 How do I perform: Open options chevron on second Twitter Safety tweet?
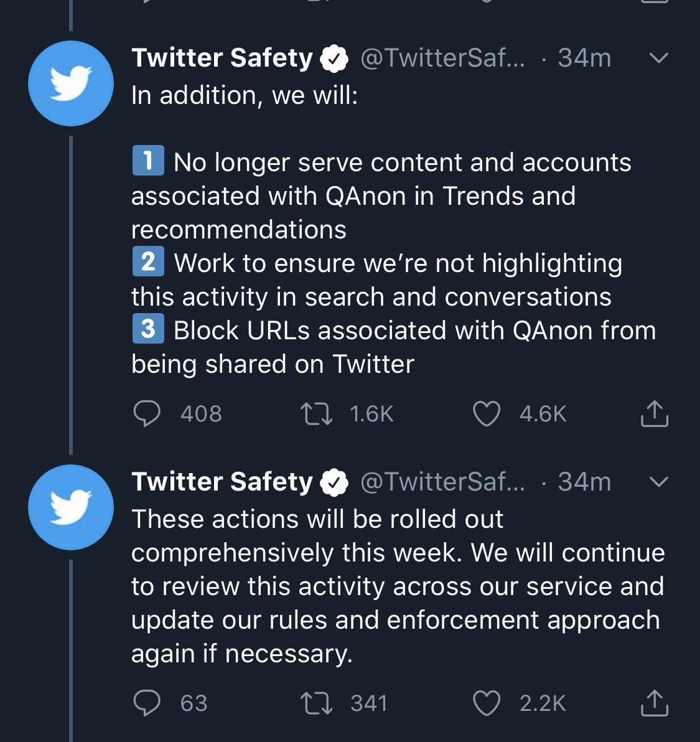point(658,482)
